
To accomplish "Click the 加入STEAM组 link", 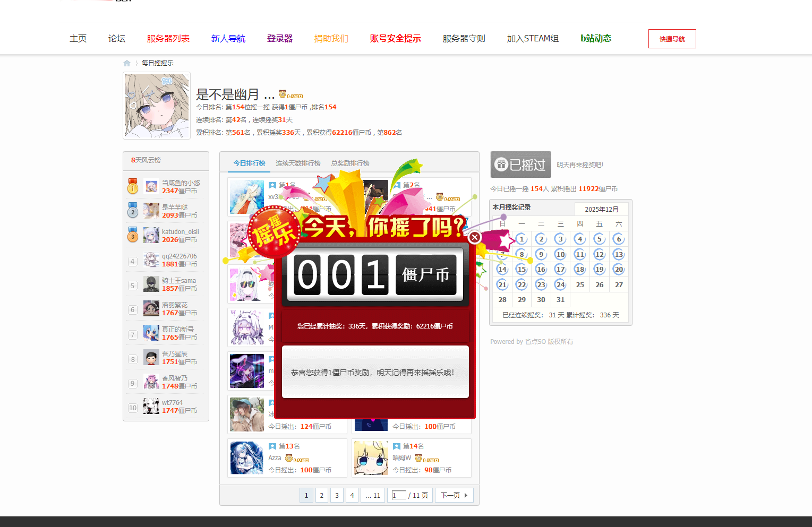I will point(532,38).
